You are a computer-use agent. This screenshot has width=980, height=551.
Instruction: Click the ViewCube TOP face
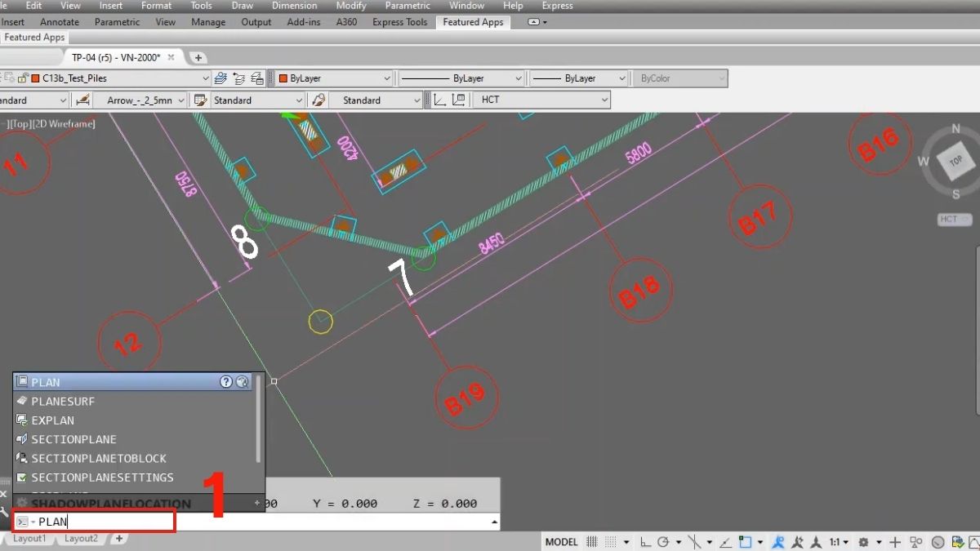pyautogui.click(x=955, y=162)
